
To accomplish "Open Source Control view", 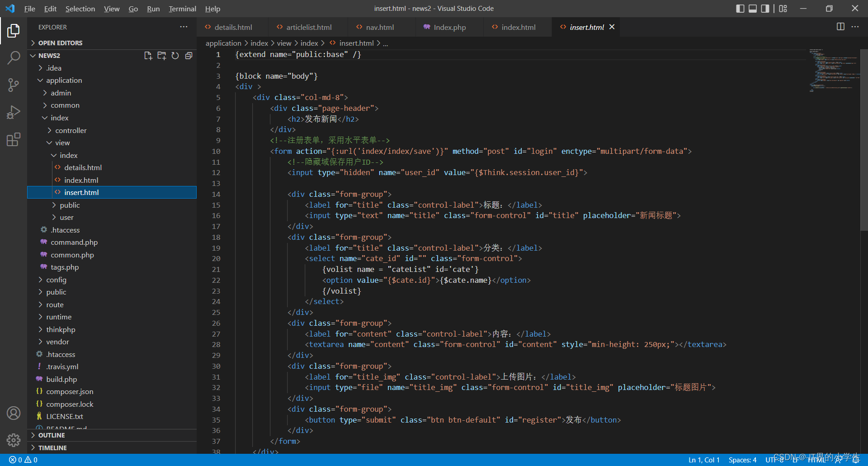I will click(x=14, y=85).
